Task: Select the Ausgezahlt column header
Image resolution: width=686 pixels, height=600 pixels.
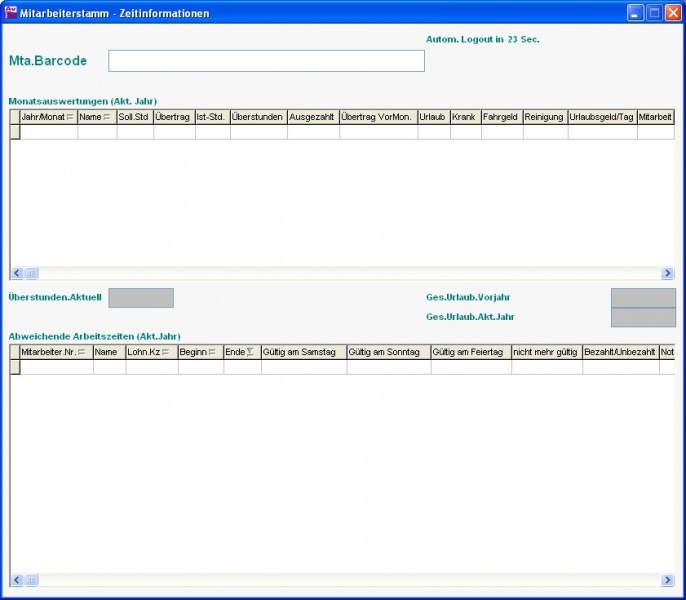Action: (312, 117)
